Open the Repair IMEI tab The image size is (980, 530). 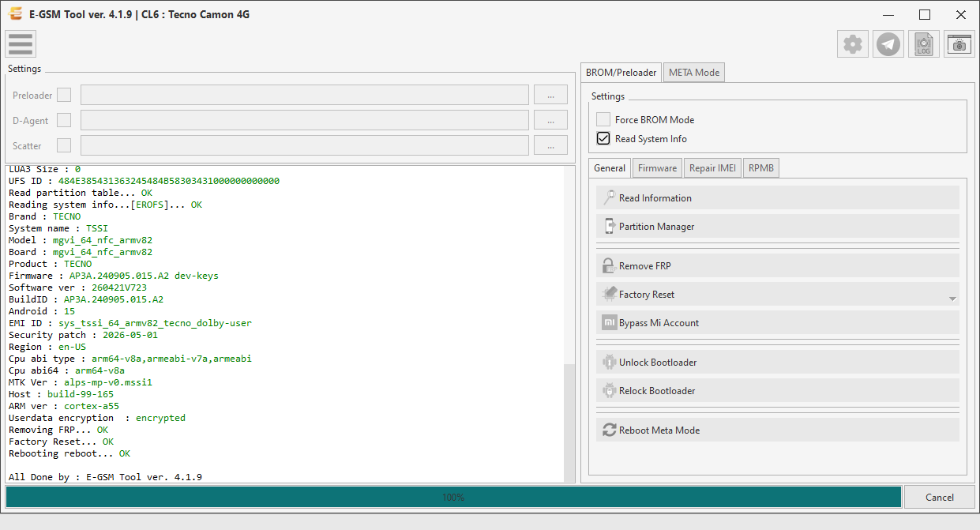pos(712,167)
